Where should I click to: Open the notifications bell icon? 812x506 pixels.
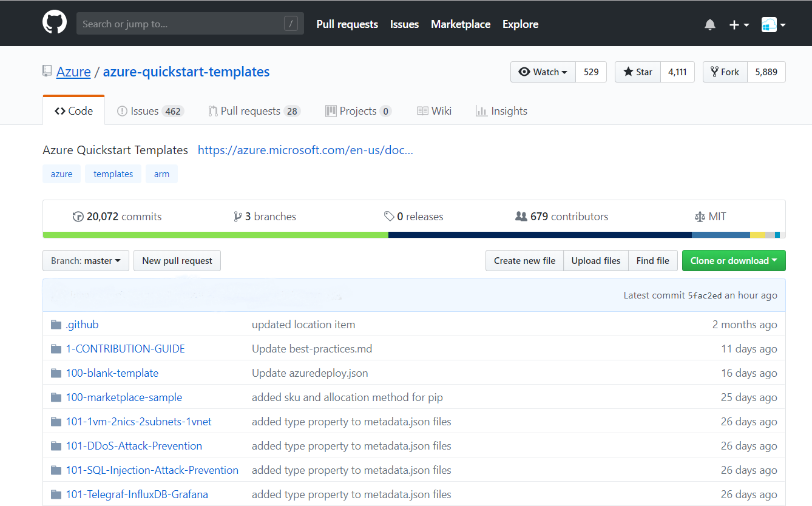(710, 25)
